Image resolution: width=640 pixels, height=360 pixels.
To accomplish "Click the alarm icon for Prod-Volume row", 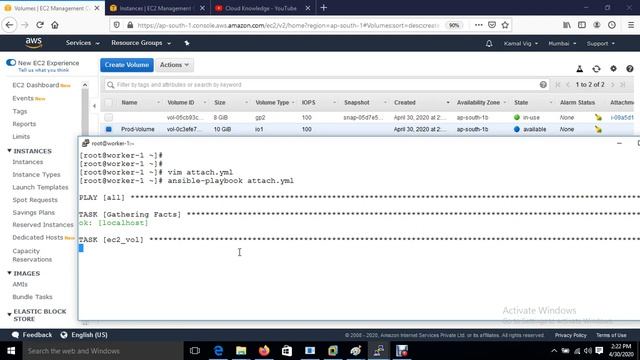I will point(598,129).
